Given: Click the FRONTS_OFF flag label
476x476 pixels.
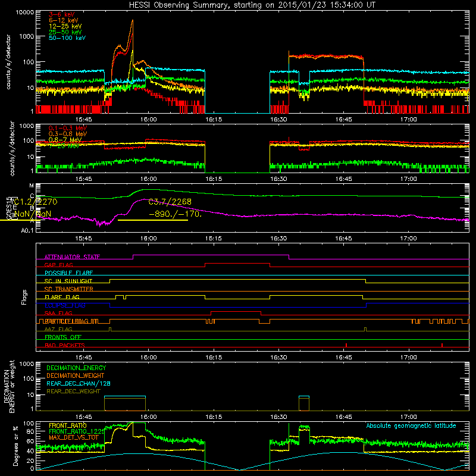Looking at the screenshot, I should tap(63, 337).
